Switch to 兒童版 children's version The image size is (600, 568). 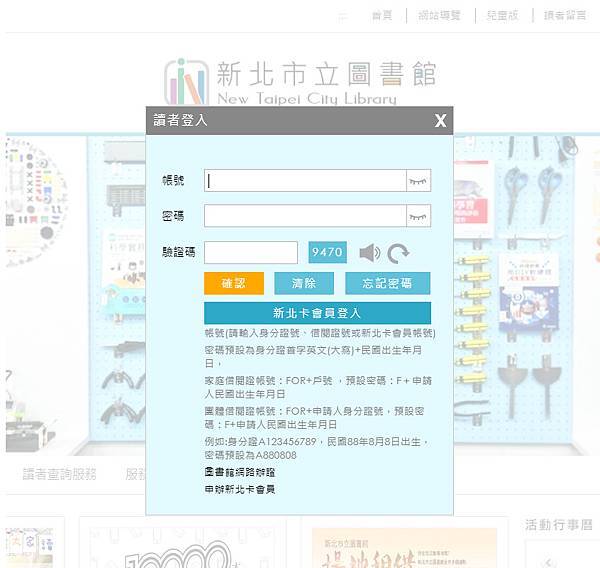502,15
